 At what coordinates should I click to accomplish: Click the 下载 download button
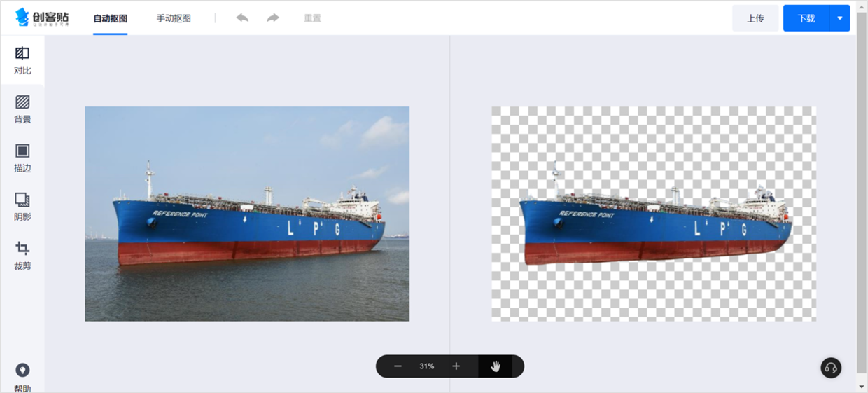tap(806, 18)
